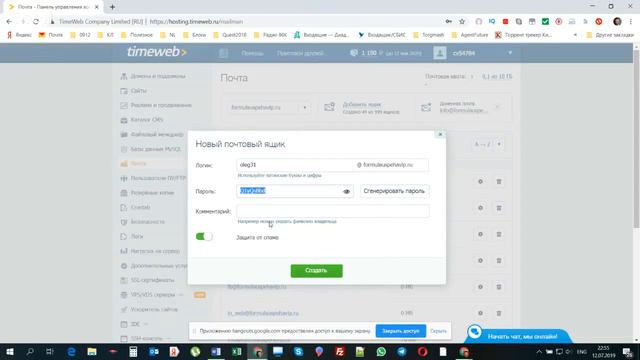The height and width of the screenshot is (360, 640).
Task: Open Почта in sidebar
Action: tap(138, 164)
